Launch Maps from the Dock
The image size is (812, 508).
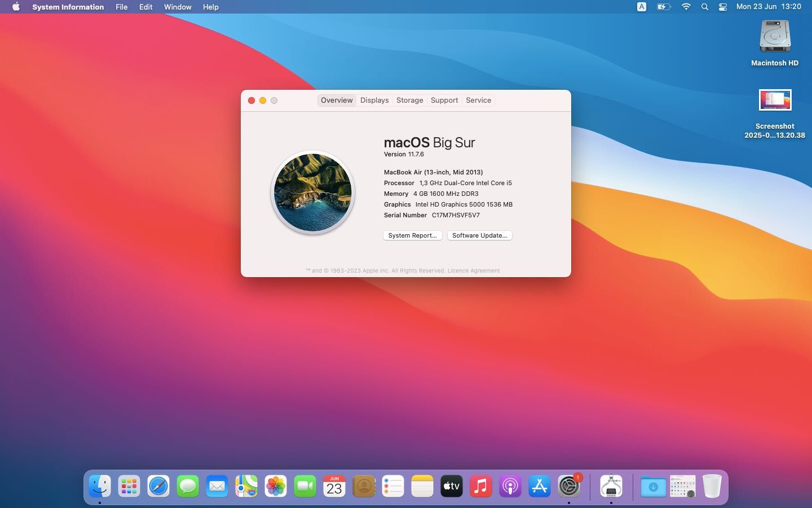tap(246, 486)
